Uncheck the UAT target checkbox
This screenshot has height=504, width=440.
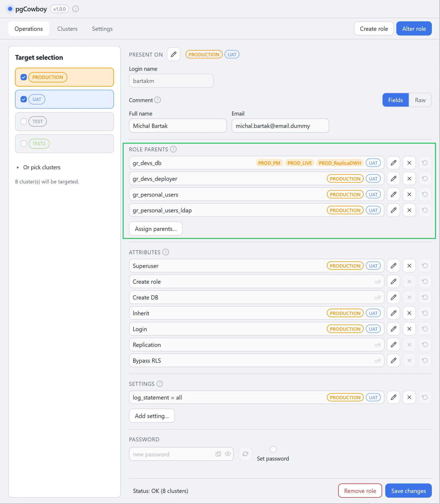(24, 99)
